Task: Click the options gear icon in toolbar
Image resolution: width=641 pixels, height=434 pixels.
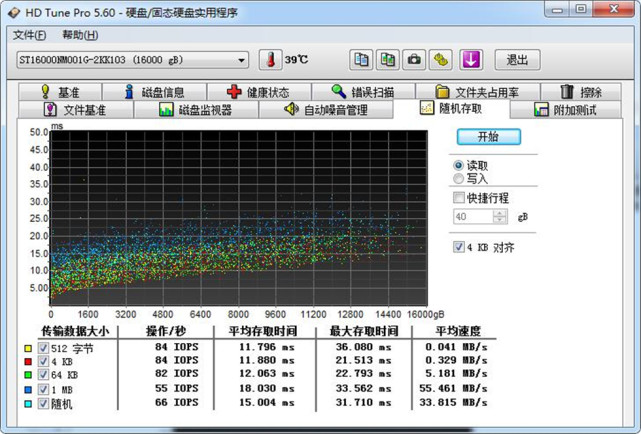Action: [x=441, y=60]
